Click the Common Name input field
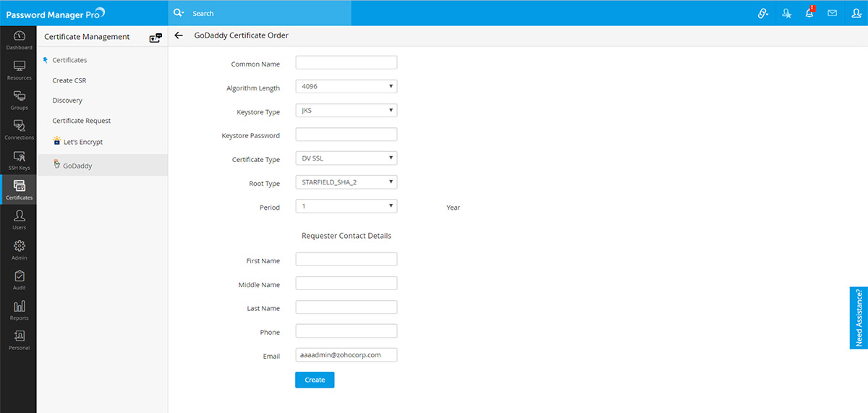The height and width of the screenshot is (413, 868). tap(346, 63)
